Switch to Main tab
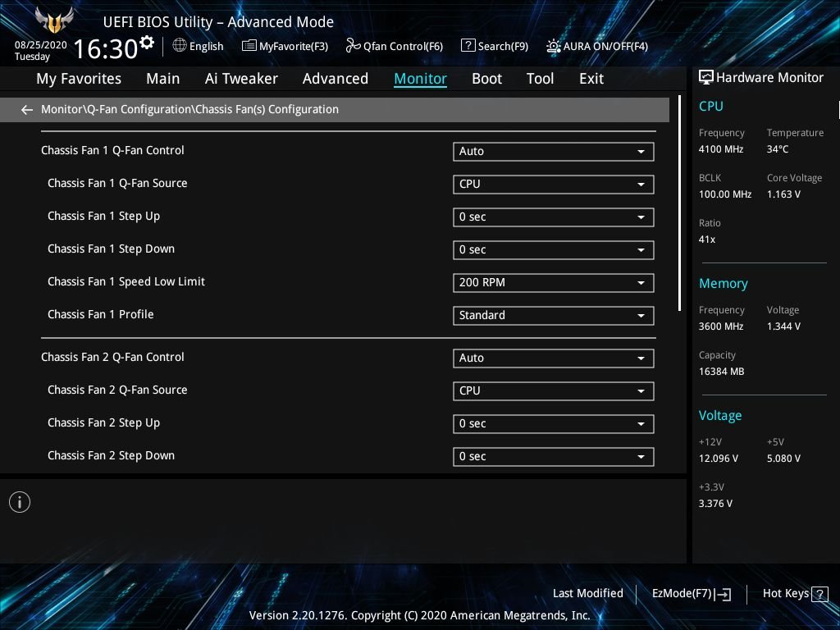Viewport: 840px width, 630px height. coord(163,79)
